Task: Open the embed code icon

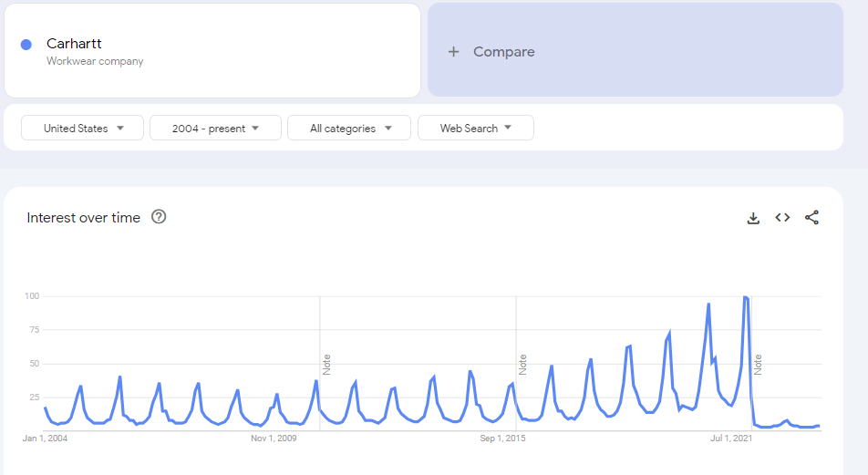Action: (x=782, y=218)
